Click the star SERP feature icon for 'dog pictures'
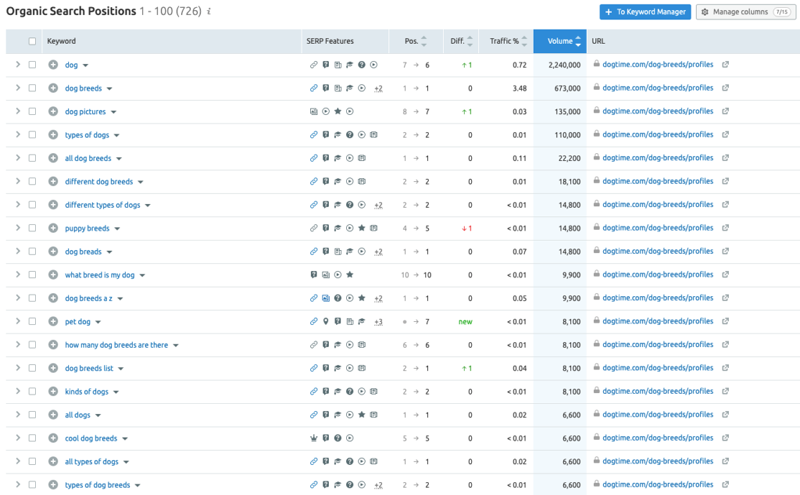Image resolution: width=800 pixels, height=495 pixels. pos(337,111)
